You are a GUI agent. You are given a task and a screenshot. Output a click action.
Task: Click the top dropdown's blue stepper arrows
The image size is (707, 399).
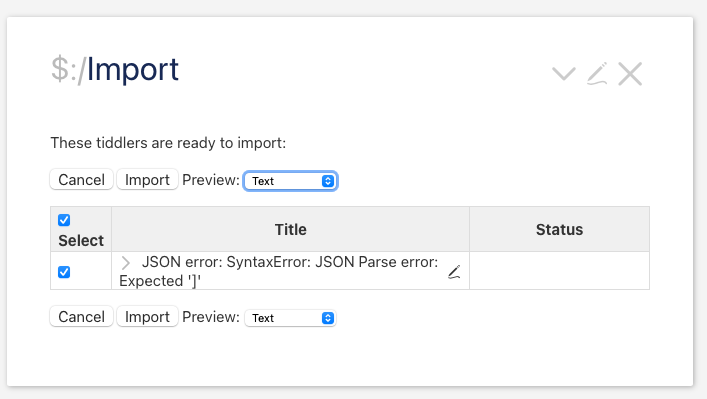click(328, 181)
